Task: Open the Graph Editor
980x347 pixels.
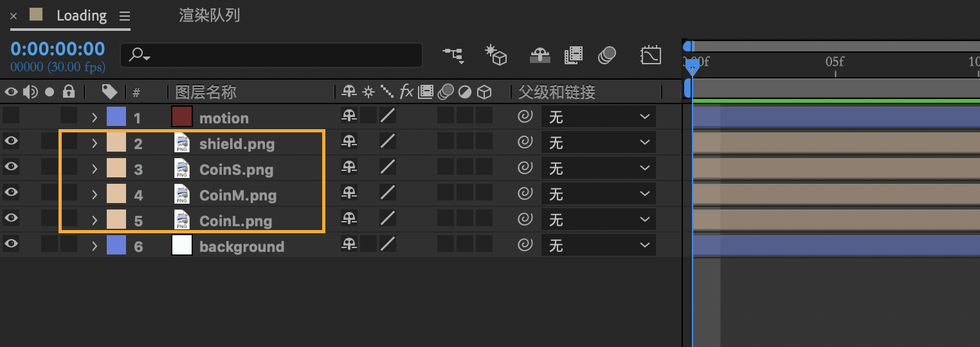Action: (x=651, y=55)
